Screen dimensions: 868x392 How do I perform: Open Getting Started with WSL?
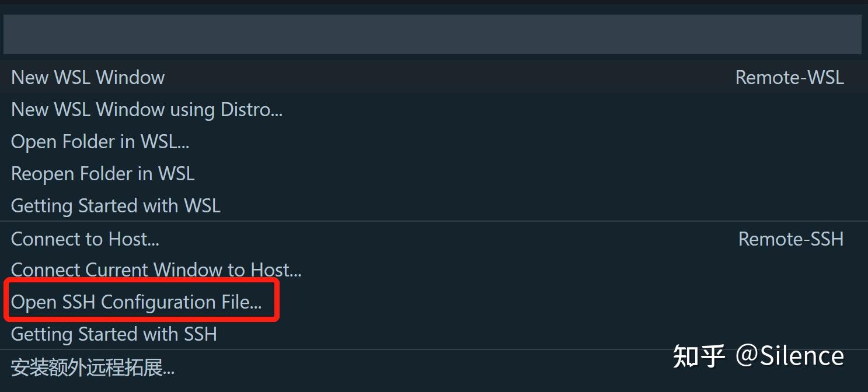point(116,206)
